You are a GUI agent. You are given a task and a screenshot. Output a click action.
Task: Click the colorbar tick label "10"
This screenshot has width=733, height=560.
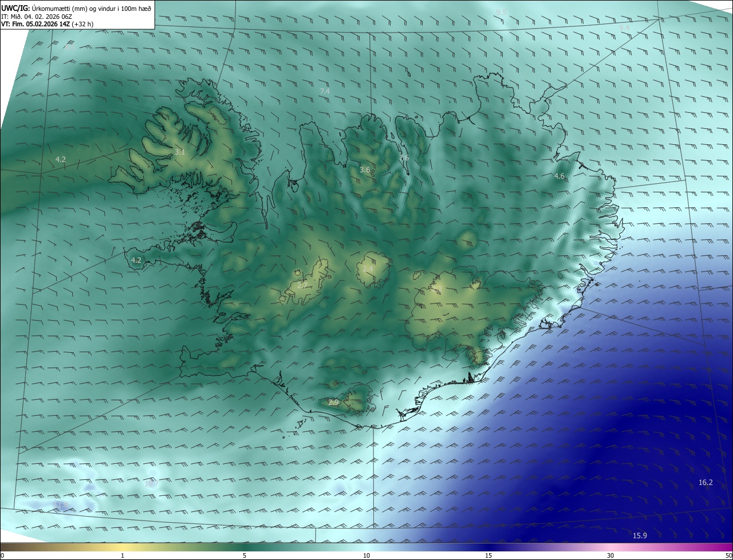[x=366, y=555]
